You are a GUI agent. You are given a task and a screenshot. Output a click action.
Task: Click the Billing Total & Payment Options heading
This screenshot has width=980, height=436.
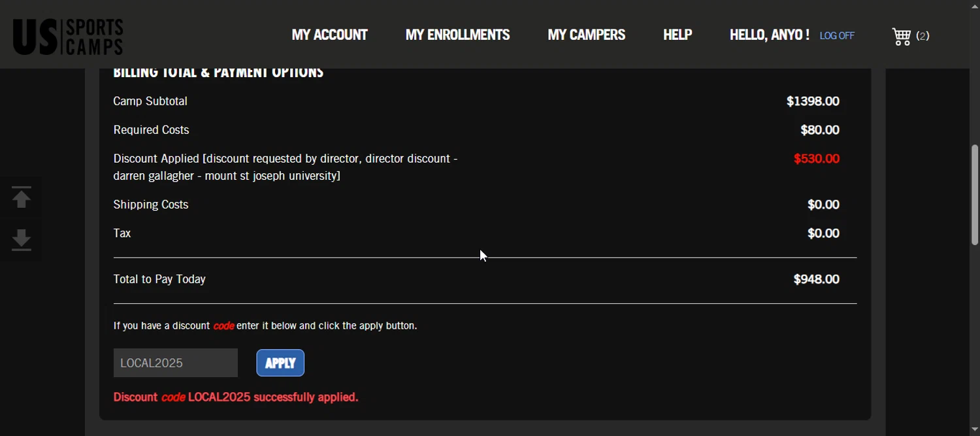tap(218, 73)
